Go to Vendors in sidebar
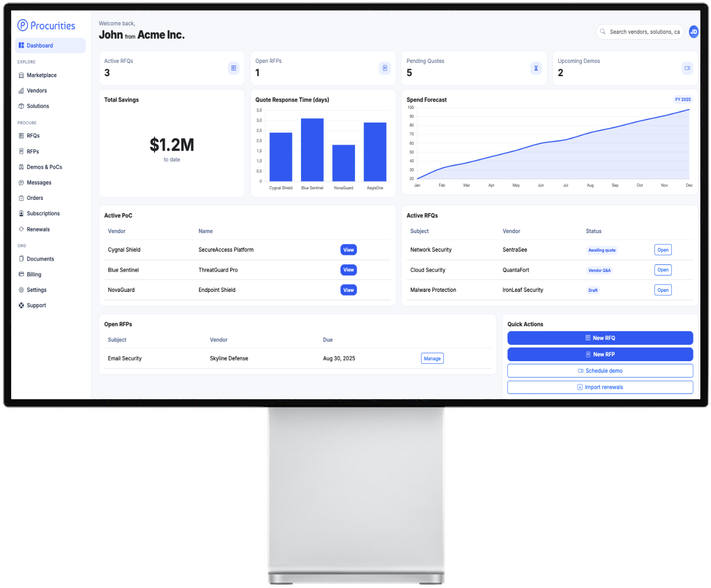The image size is (711, 588). coord(37,90)
